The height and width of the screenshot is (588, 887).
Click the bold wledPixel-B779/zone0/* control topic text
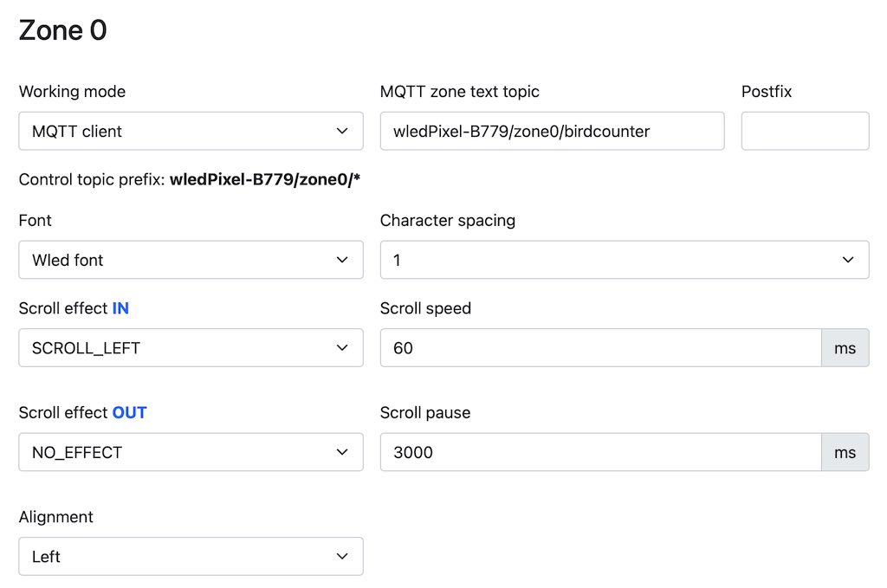pos(265,180)
